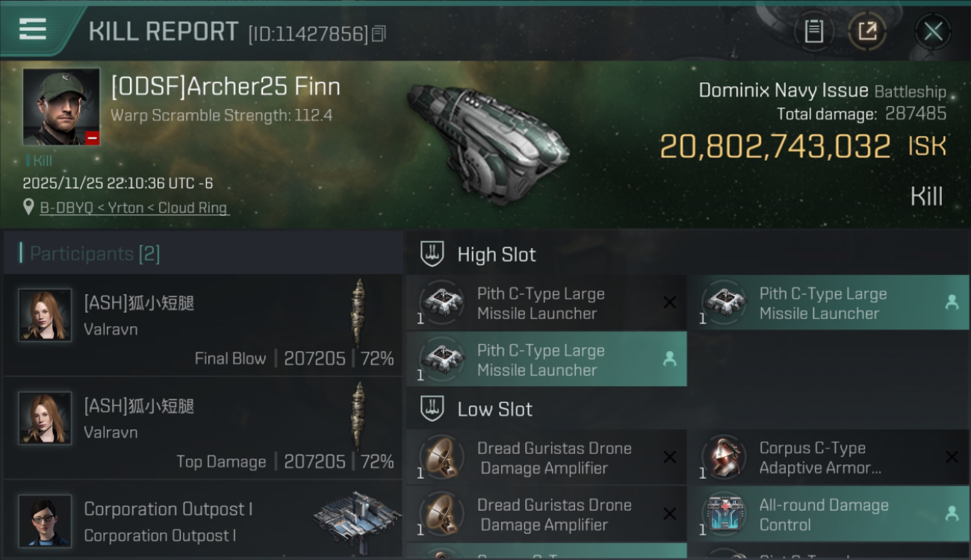This screenshot has height=560, width=971.
Task: Click the clipboard report icon
Action: (813, 31)
